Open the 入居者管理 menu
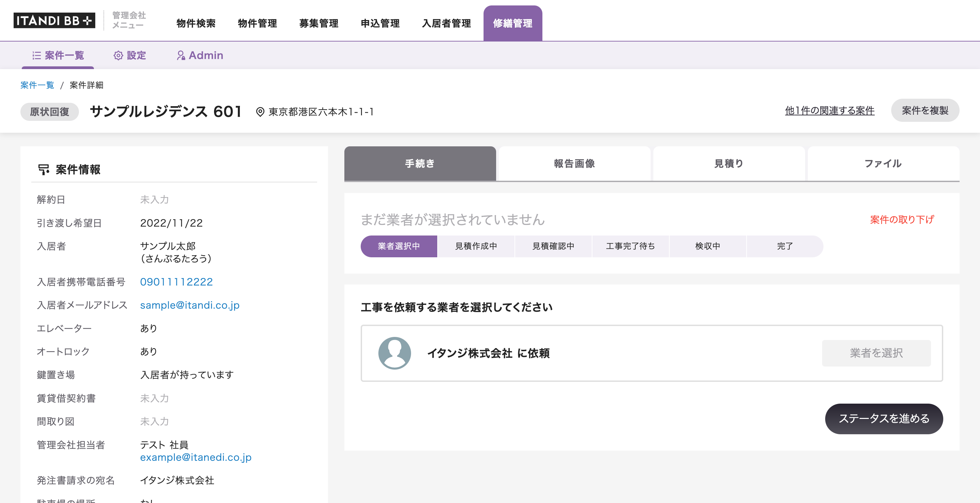Image resolution: width=980 pixels, height=503 pixels. [x=446, y=23]
